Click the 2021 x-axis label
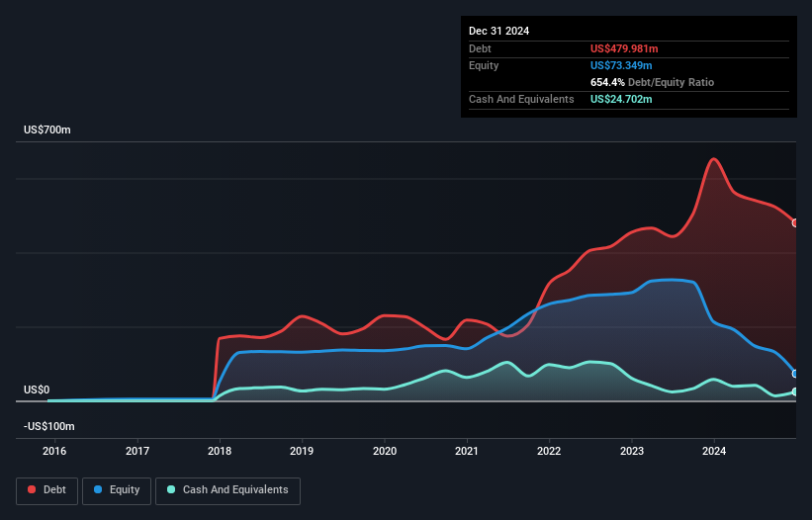The width and height of the screenshot is (812, 520). [467, 451]
